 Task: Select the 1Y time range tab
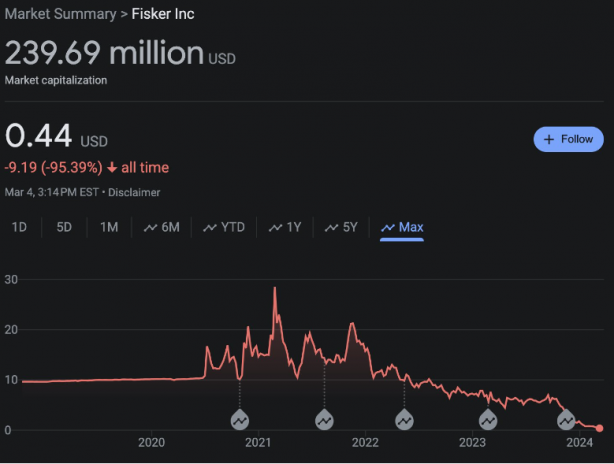click(x=285, y=227)
